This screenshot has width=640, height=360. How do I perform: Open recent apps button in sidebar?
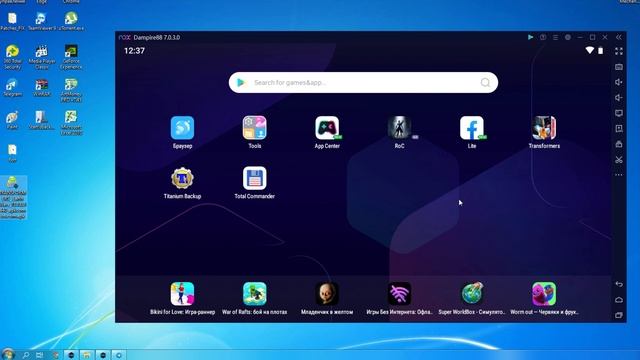[x=619, y=315]
